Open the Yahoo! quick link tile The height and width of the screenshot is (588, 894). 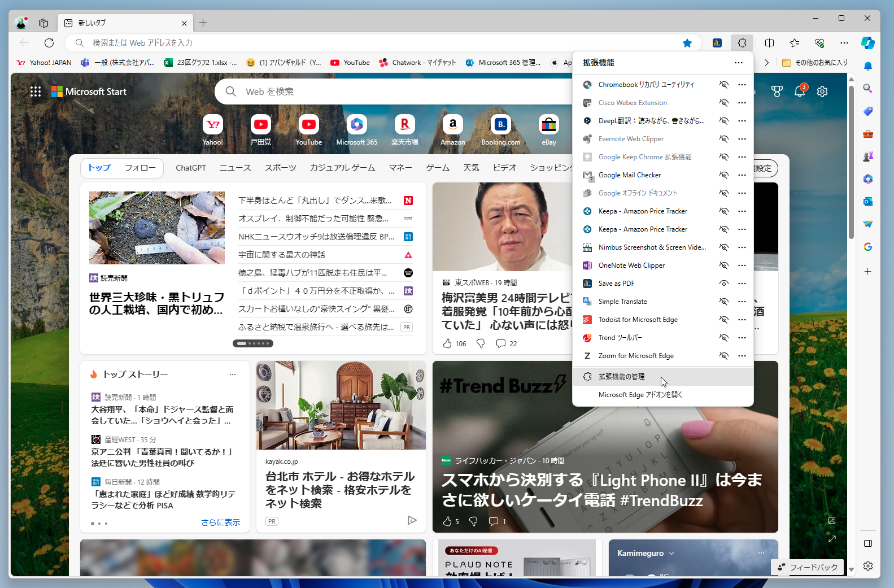tap(213, 130)
